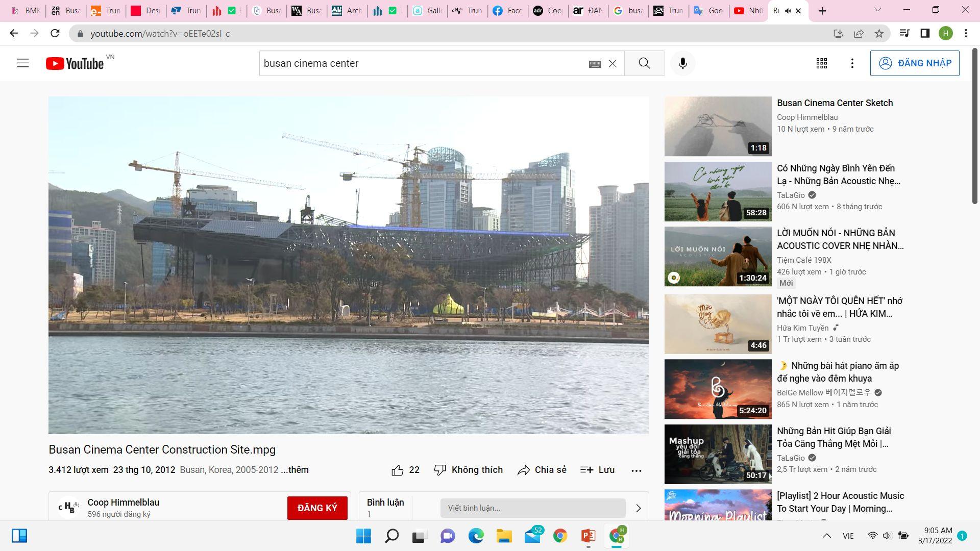
Task: Open the YouTube apps grid icon
Action: point(821,63)
